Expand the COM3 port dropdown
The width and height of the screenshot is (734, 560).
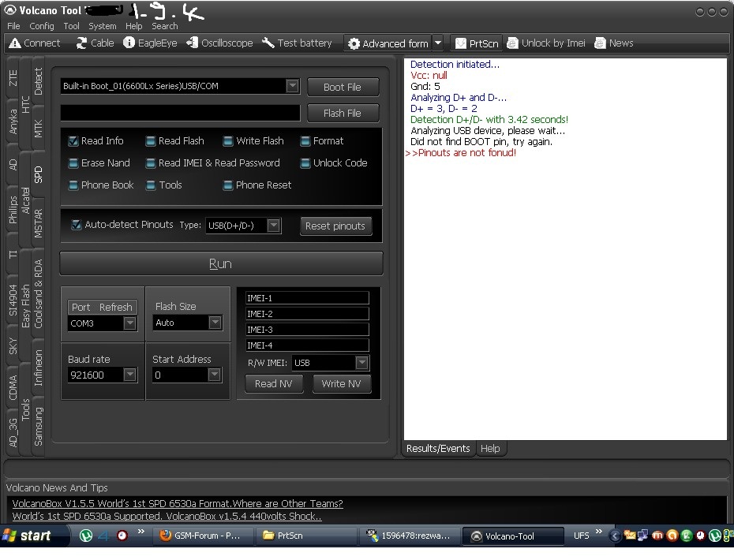pos(130,323)
